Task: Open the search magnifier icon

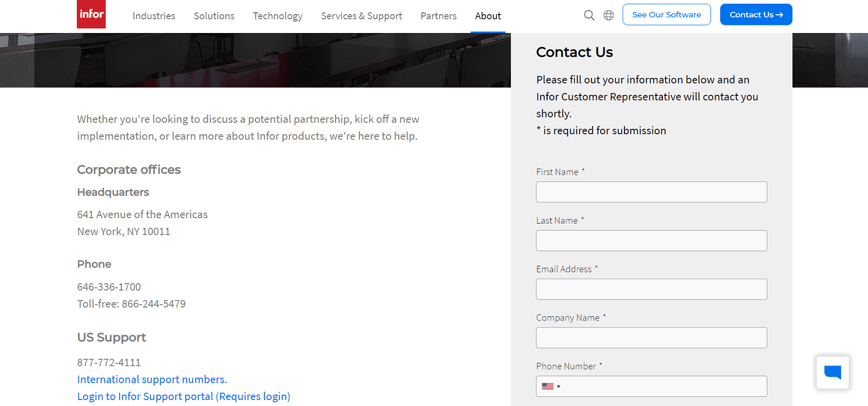Action: coord(589,15)
